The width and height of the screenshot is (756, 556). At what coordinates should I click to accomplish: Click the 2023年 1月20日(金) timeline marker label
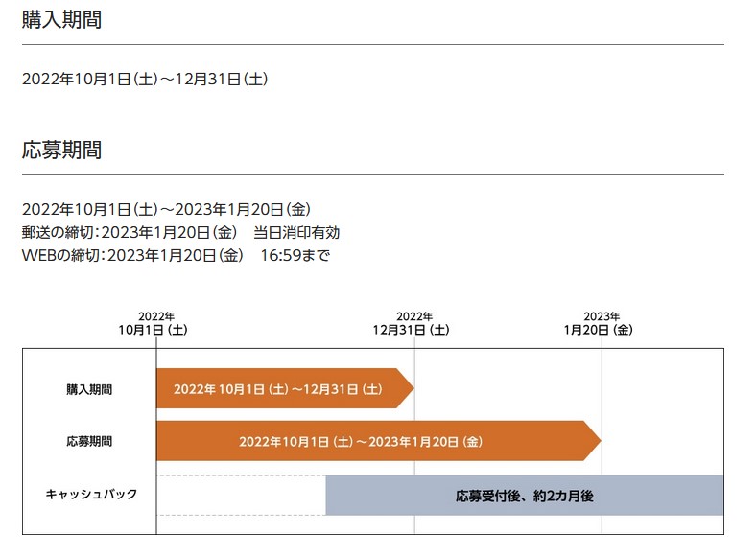coord(599,323)
